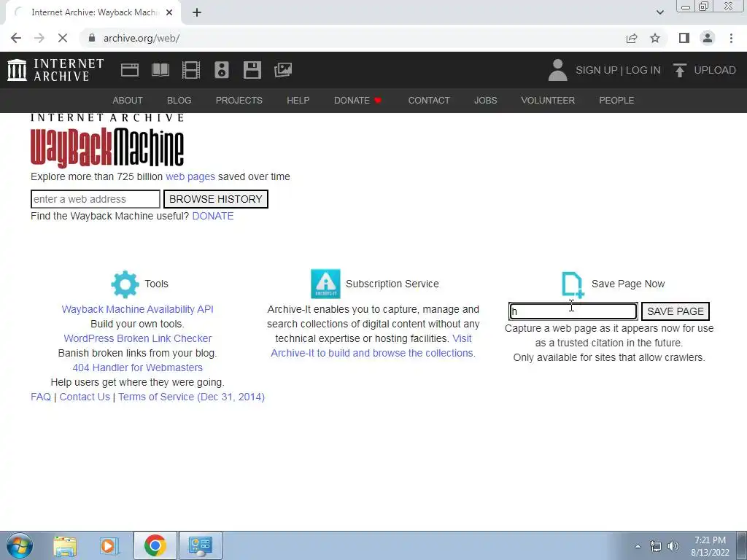The height and width of the screenshot is (560, 747).
Task: Click the Wayback Machine logo
Action: click(x=107, y=141)
